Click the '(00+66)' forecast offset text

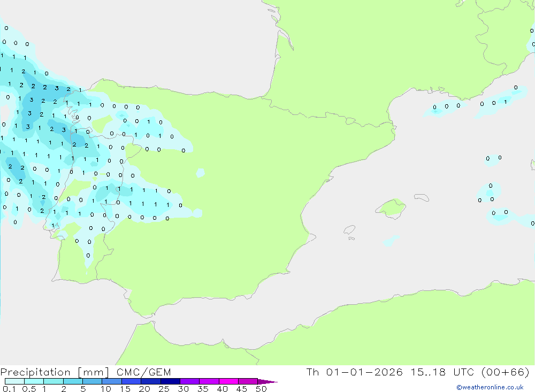[506, 372]
